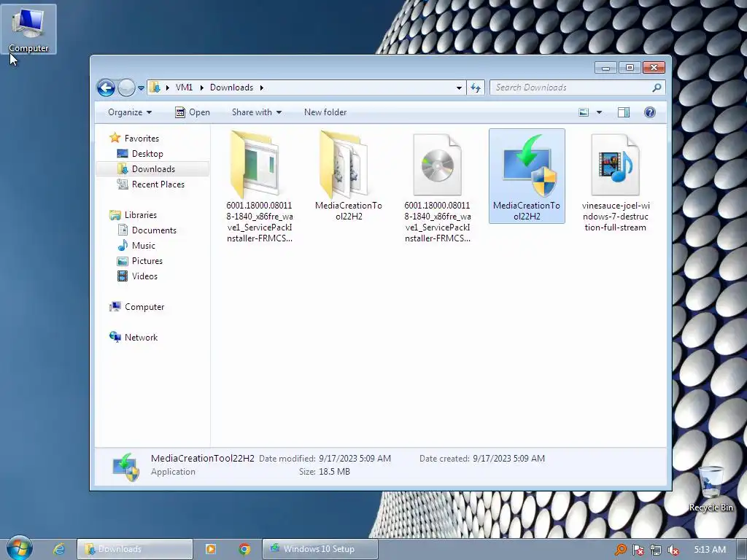
Task: Close the Downloads Explorer window
Action: point(654,68)
